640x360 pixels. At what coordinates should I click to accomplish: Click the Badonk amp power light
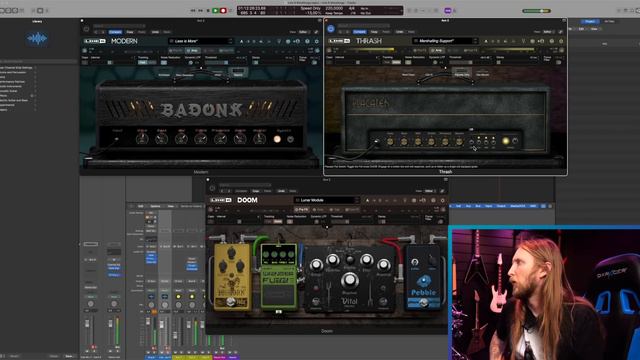coord(277,139)
